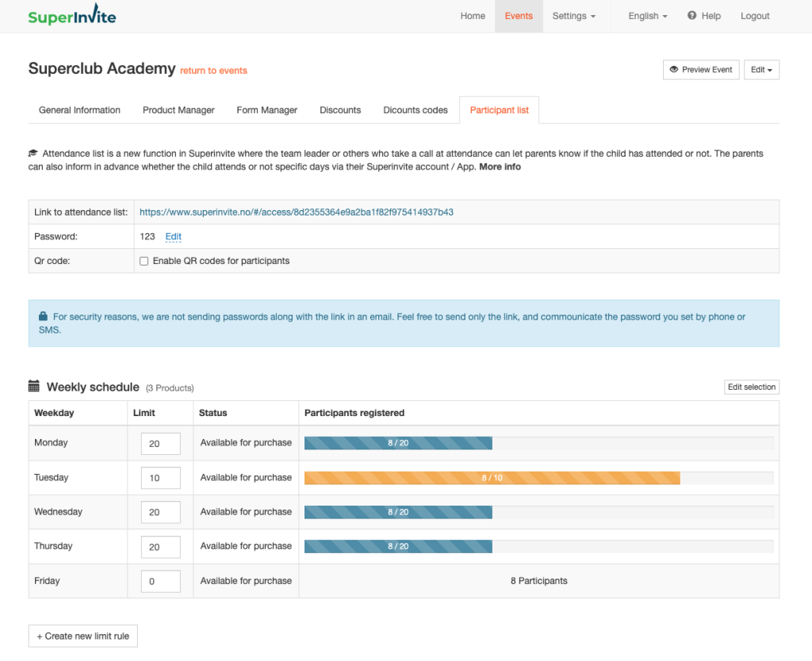Click Edit link next to password

(x=173, y=236)
